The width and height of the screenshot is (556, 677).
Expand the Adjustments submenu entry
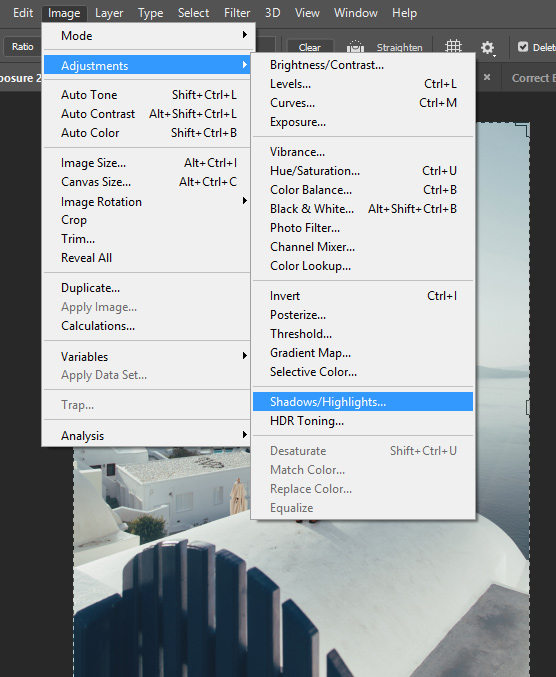(x=147, y=66)
